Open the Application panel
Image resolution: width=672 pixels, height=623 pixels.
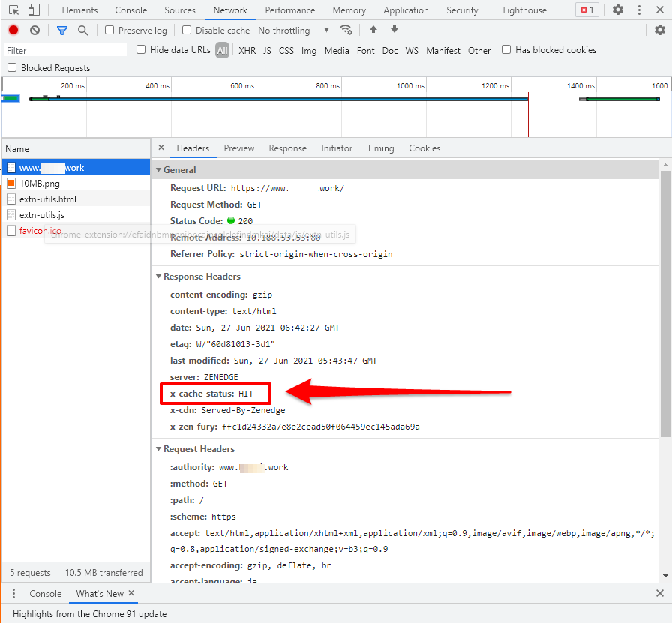pyautogui.click(x=406, y=10)
